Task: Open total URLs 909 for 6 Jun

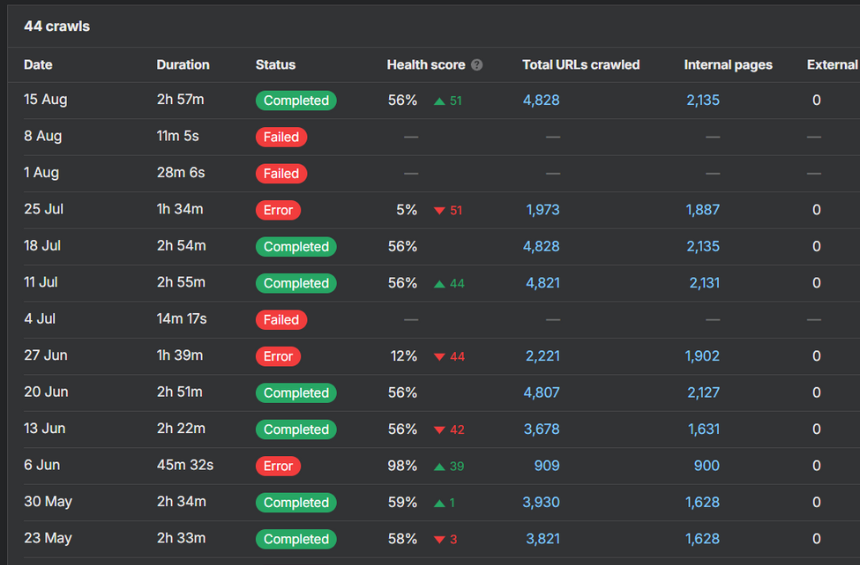Action: point(547,466)
